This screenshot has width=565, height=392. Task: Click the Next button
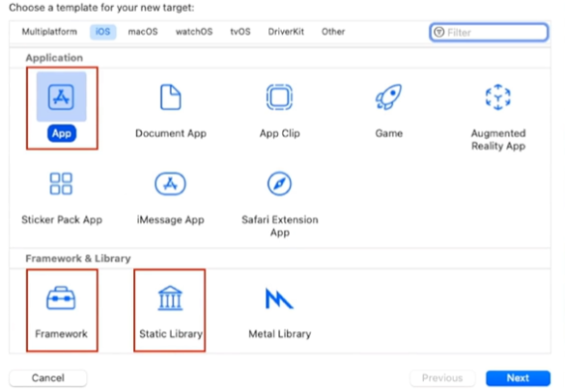518,378
